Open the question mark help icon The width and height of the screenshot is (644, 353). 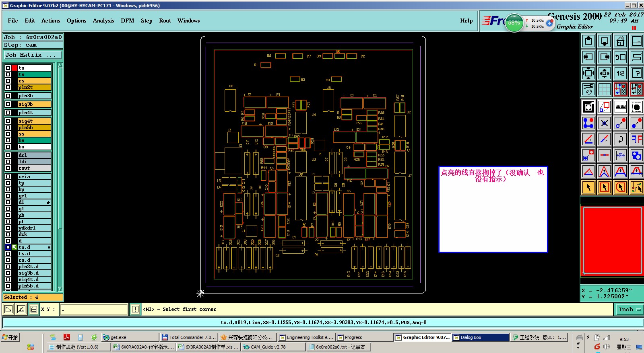pos(637,73)
